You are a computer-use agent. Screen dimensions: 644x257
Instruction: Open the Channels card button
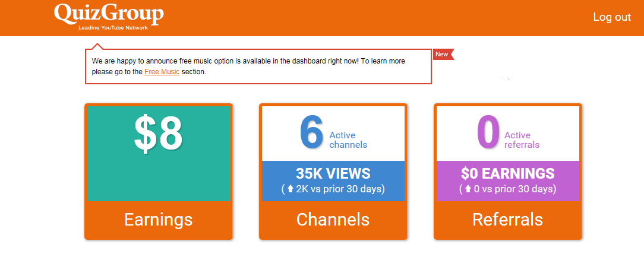(x=333, y=220)
